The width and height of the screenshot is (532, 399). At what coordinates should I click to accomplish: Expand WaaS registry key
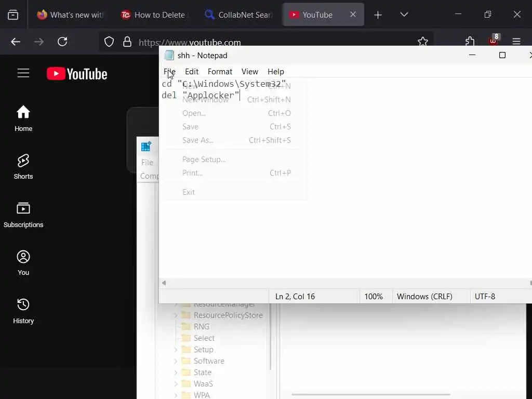tap(176, 384)
